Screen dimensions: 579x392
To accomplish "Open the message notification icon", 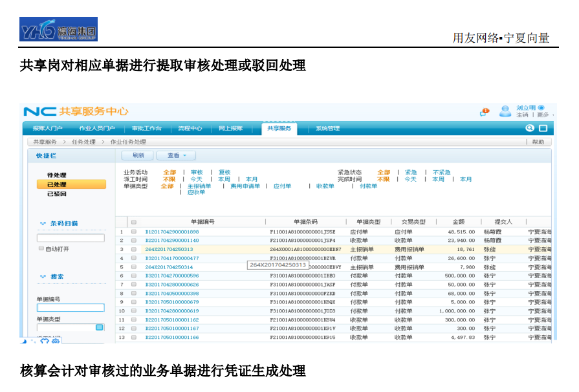I will [x=485, y=111].
